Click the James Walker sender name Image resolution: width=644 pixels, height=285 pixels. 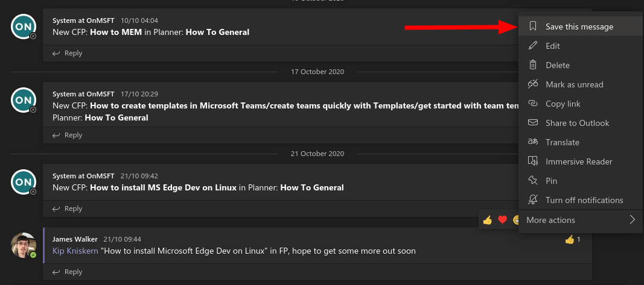75,239
